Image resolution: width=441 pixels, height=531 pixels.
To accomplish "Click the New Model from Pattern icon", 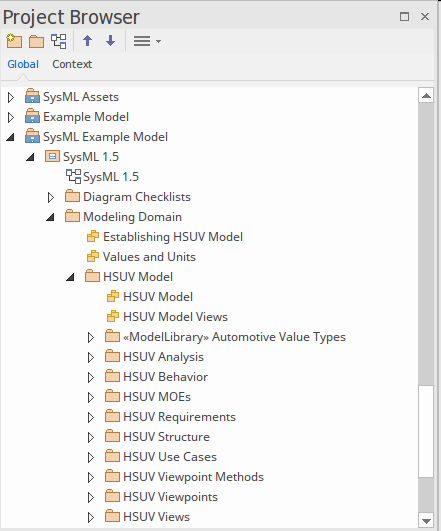I will [14, 41].
